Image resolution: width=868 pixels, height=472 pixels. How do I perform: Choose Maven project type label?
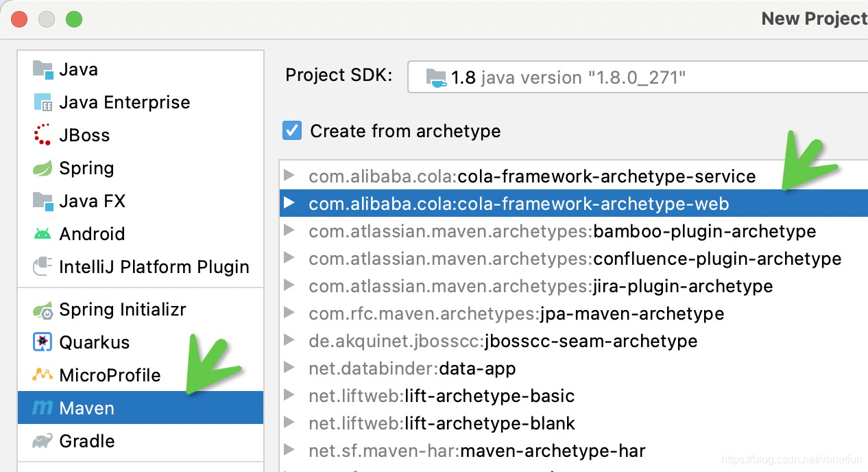coord(87,408)
